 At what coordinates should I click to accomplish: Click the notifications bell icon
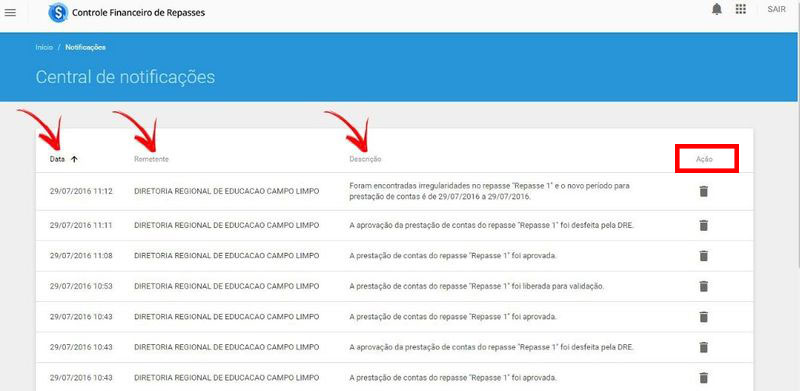[717, 10]
